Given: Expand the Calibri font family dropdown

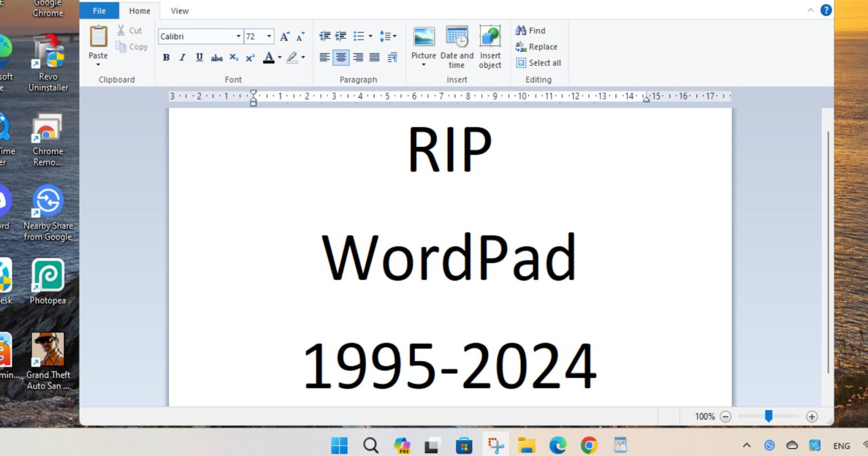Looking at the screenshot, I should [x=238, y=36].
